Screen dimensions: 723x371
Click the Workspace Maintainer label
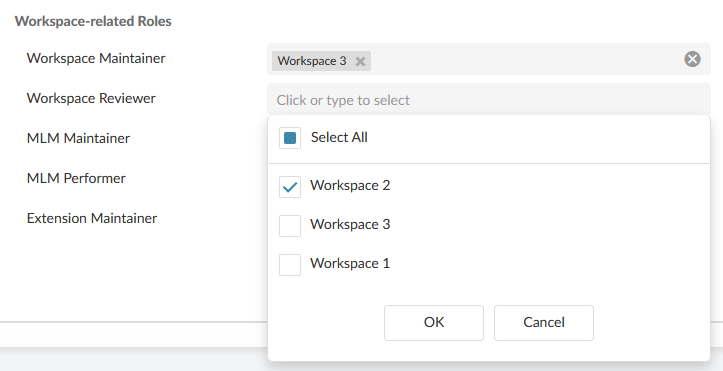tap(96, 58)
